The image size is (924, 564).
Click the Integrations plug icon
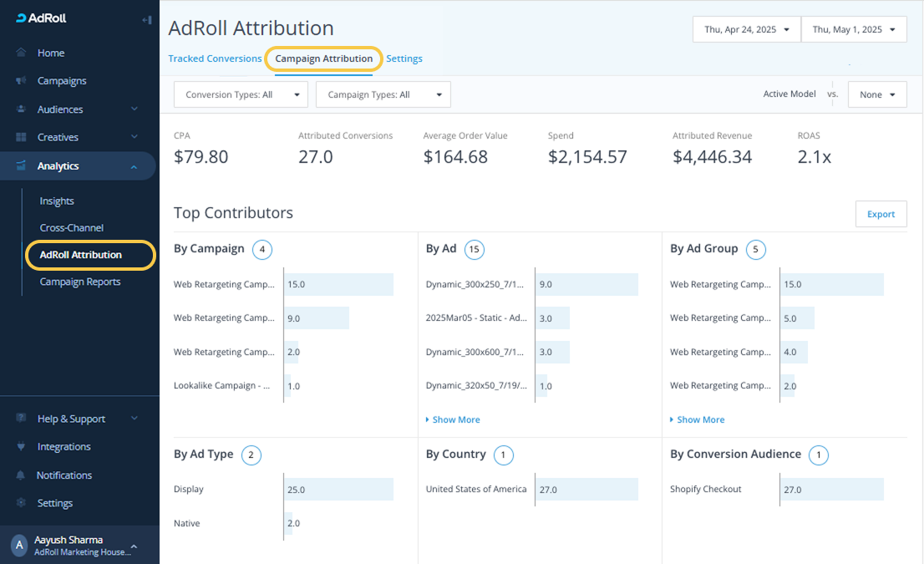coord(20,447)
